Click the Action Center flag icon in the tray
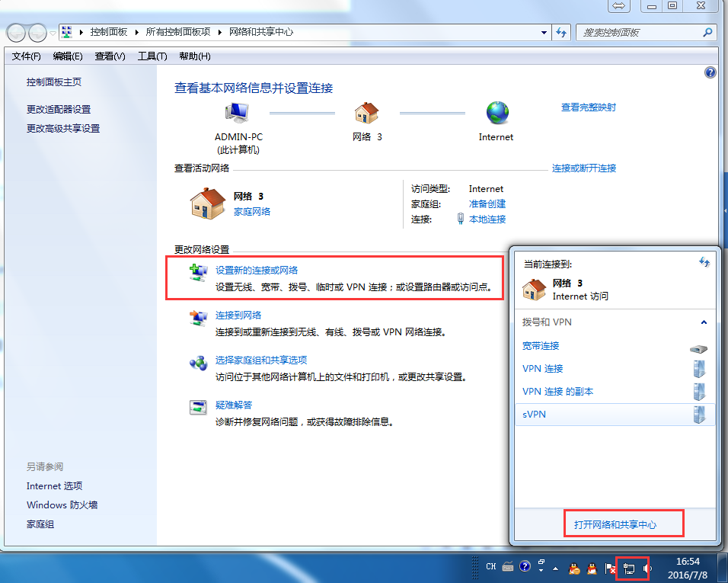The height and width of the screenshot is (583, 728). [x=610, y=568]
